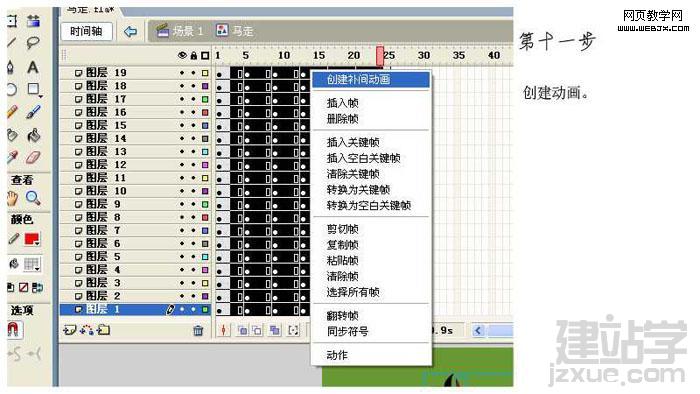The image size is (700, 394).
Task: Toggle Onion Skin Outlines button
Action: pos(257,330)
